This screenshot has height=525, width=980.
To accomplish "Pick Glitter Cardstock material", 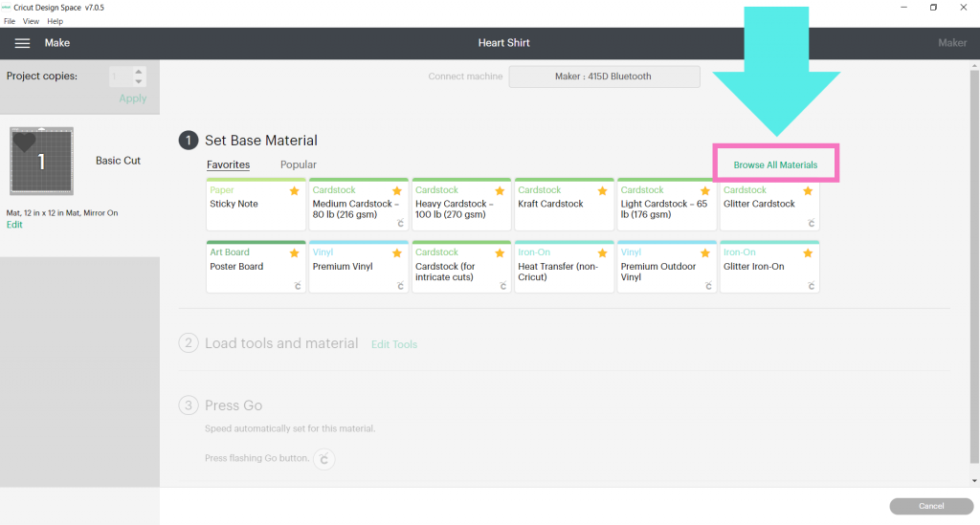I will click(769, 204).
